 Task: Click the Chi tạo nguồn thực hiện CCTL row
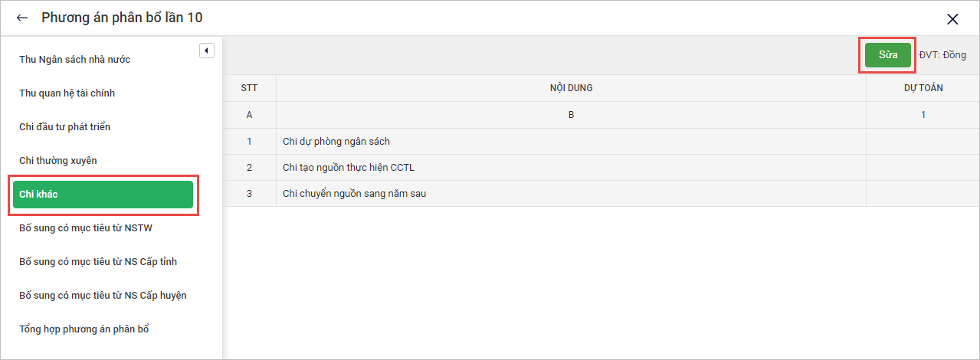click(349, 168)
